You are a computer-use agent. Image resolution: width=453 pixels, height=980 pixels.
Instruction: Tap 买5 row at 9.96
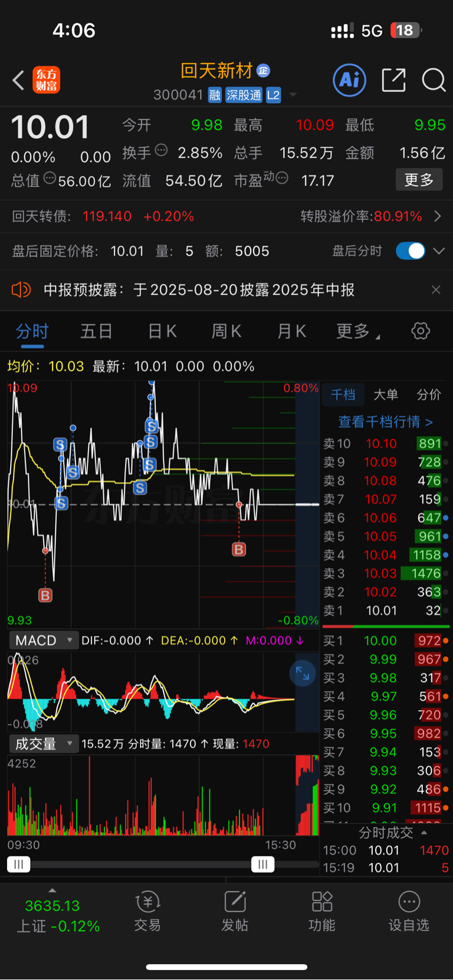click(x=386, y=715)
